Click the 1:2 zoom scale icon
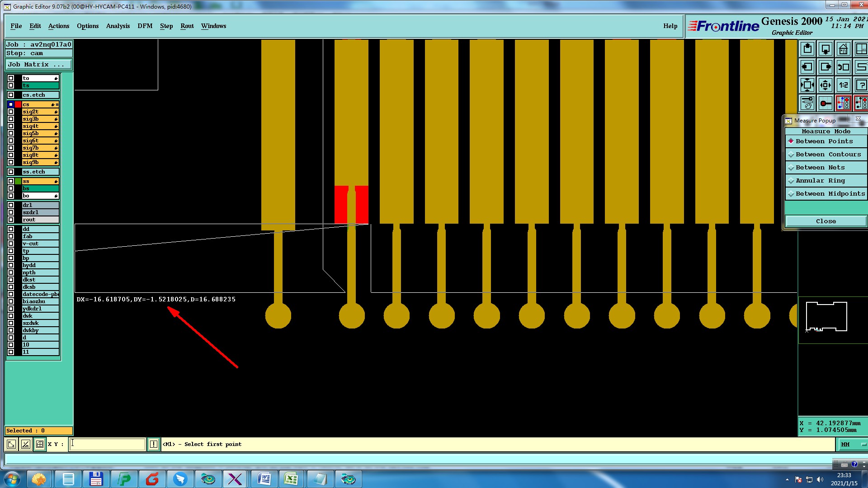Viewport: 868px width, 488px height. coord(843,85)
